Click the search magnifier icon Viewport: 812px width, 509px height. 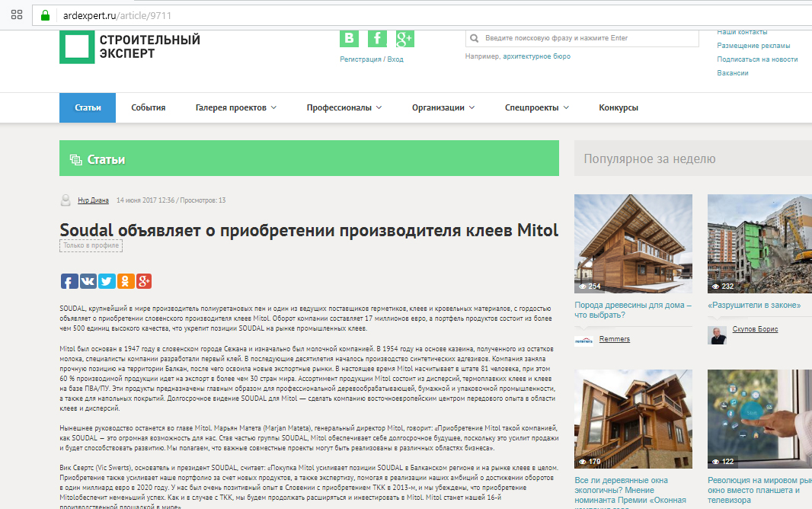point(474,38)
